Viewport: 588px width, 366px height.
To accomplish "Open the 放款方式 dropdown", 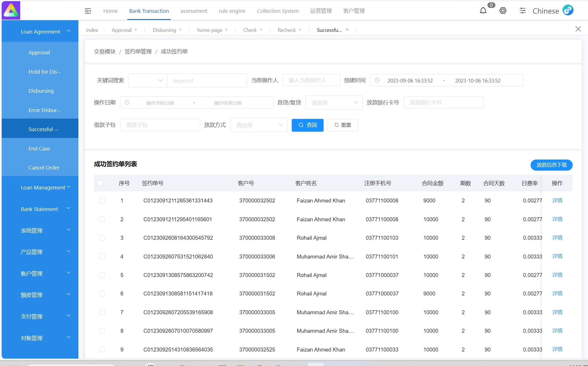I will coord(259,125).
